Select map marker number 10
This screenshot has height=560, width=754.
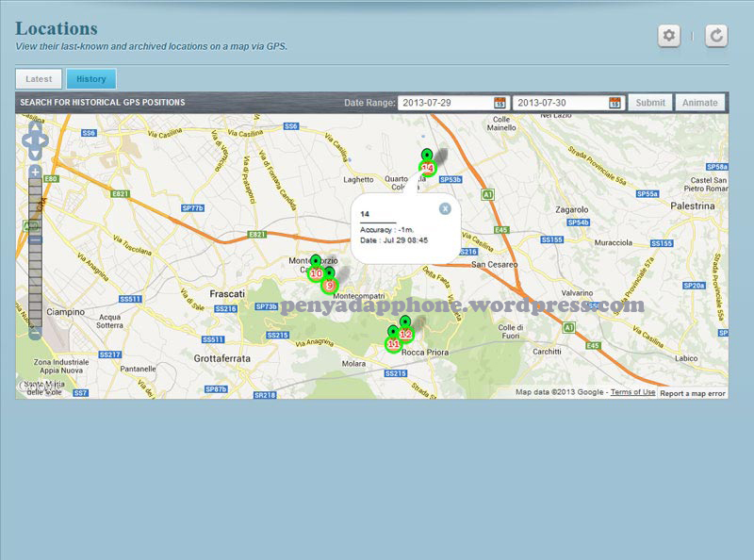[x=316, y=273]
